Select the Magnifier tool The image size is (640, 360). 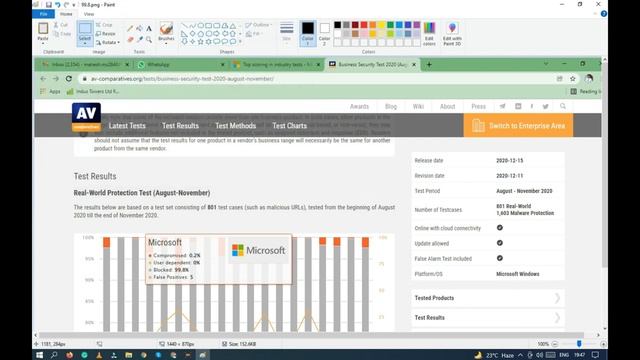(x=149, y=39)
